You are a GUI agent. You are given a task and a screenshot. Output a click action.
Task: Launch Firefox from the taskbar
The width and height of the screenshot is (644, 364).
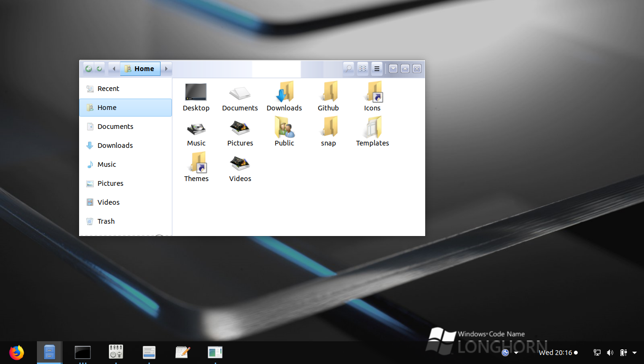[17, 352]
